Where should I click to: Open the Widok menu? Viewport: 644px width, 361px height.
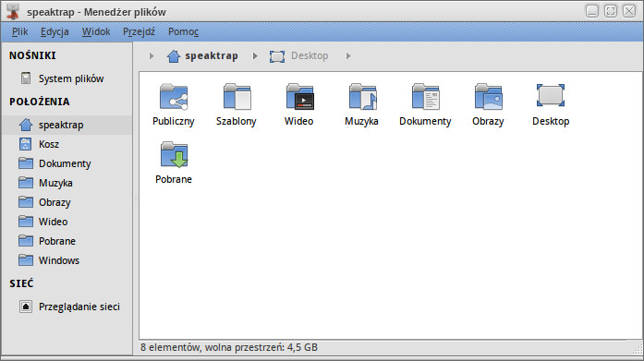point(96,32)
